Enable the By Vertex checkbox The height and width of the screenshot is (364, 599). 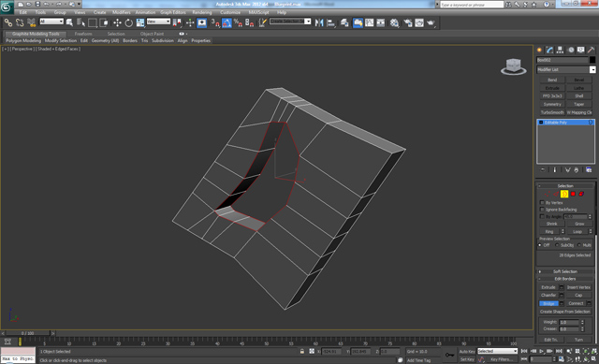542,202
